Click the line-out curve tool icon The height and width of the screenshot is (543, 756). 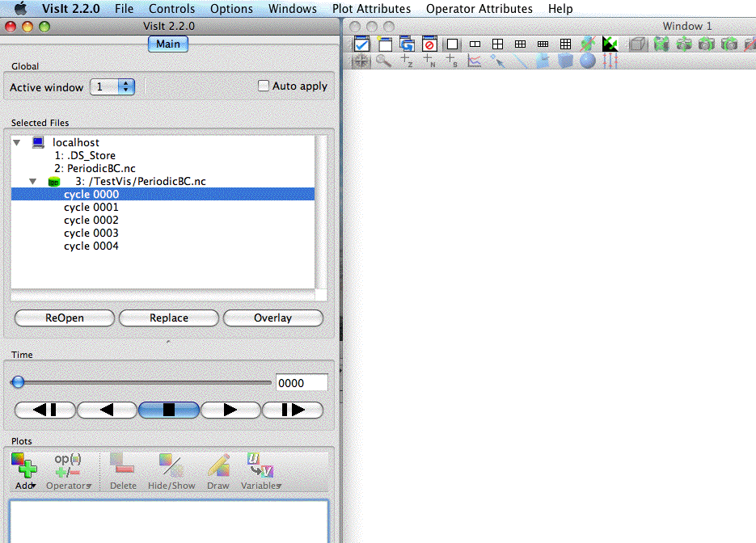coord(475,61)
